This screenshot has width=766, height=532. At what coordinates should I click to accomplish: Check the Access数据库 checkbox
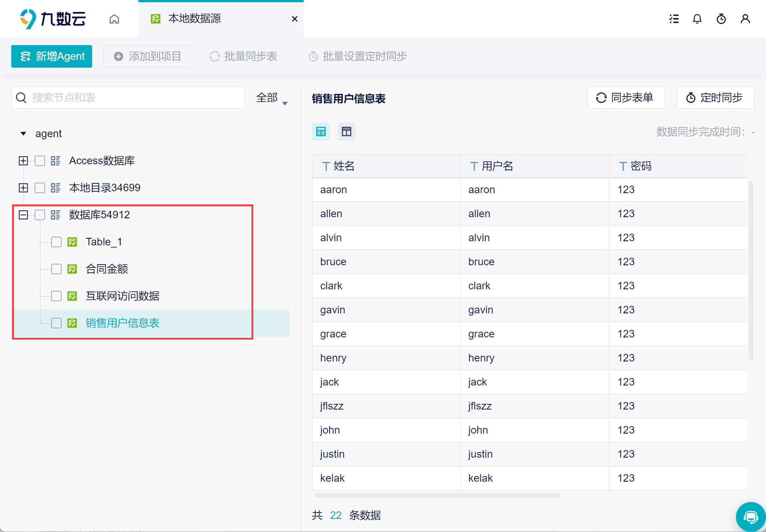point(40,161)
